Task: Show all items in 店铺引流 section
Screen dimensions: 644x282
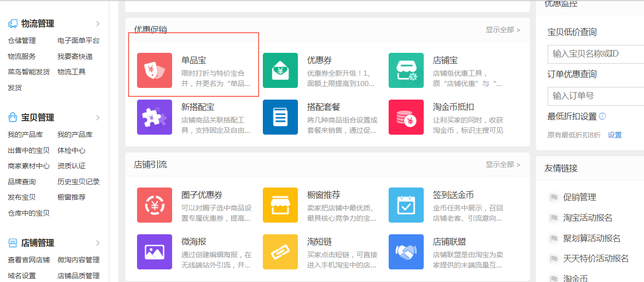Action: tap(503, 165)
